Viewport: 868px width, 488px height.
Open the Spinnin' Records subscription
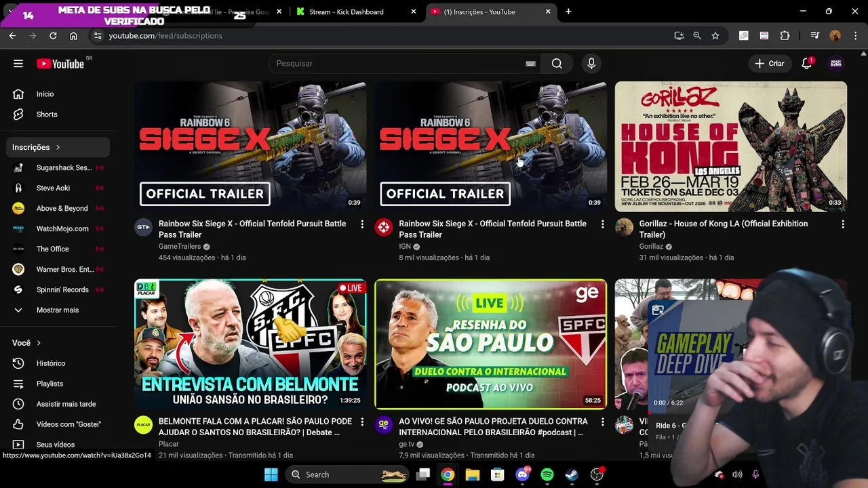pyautogui.click(x=58, y=289)
